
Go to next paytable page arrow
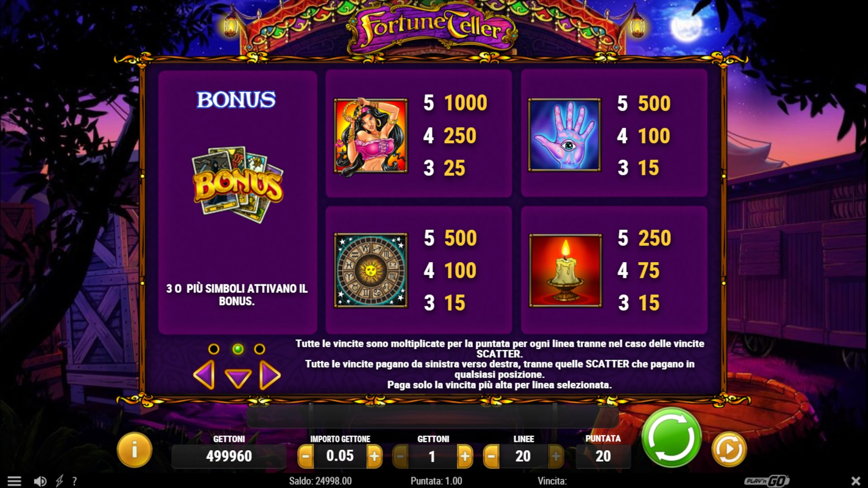pos(270,375)
